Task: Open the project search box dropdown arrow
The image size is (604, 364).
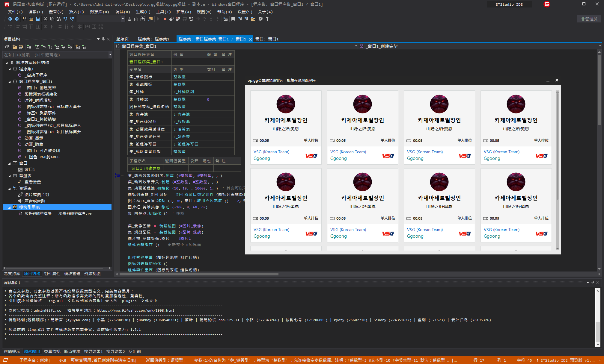Action: pyautogui.click(x=110, y=55)
